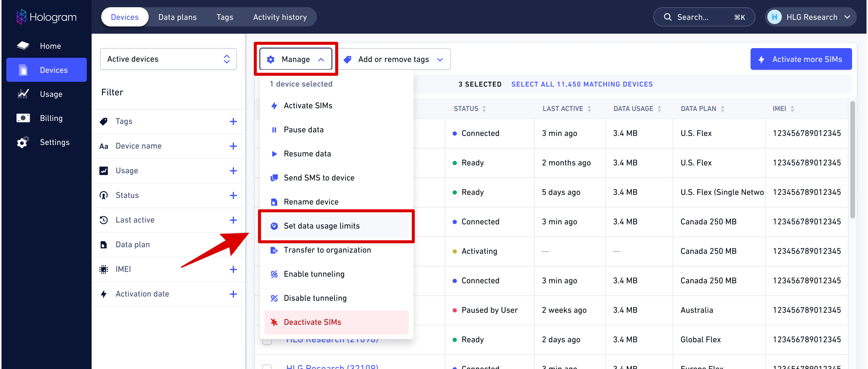Viewport: 868px width, 369px height.
Task: Add an Activation date filter plus icon
Action: (x=233, y=294)
